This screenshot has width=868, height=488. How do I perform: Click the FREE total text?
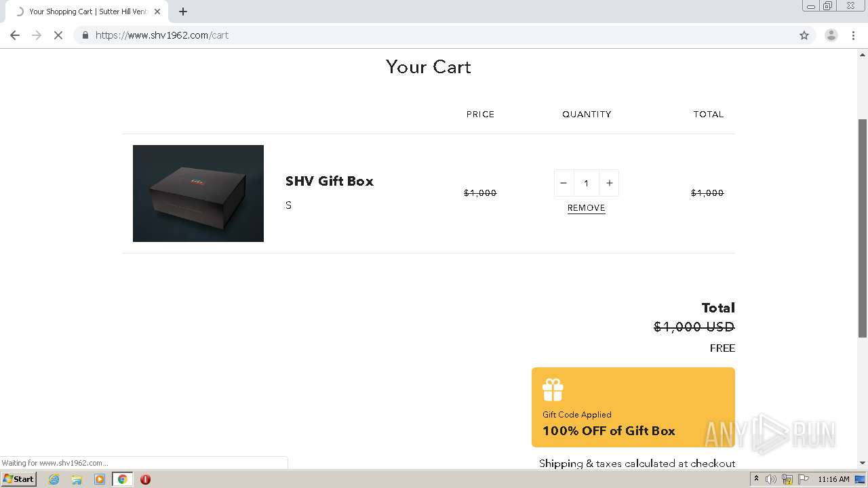[x=722, y=348]
